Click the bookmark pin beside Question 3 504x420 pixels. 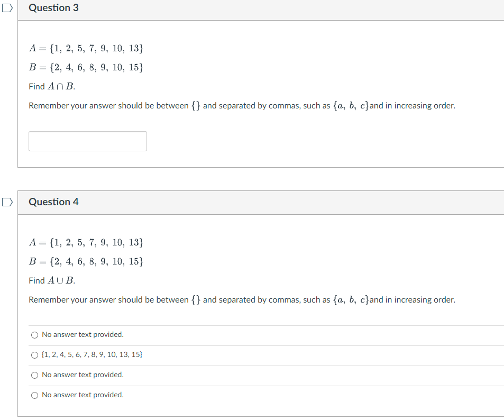tap(7, 7)
